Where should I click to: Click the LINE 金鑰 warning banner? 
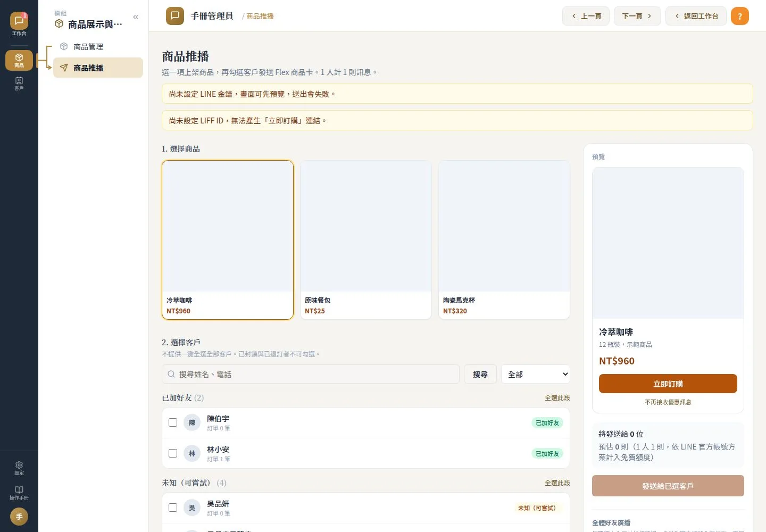(x=457, y=94)
